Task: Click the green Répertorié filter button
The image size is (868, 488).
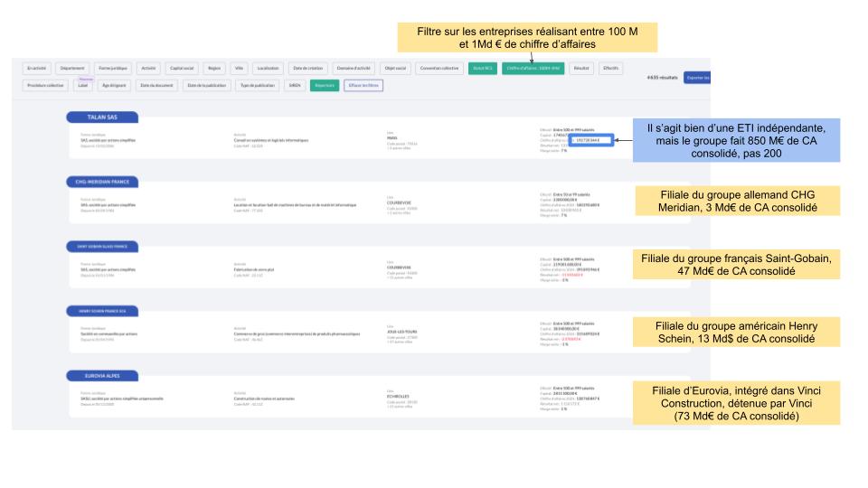Action: pyautogui.click(x=324, y=86)
